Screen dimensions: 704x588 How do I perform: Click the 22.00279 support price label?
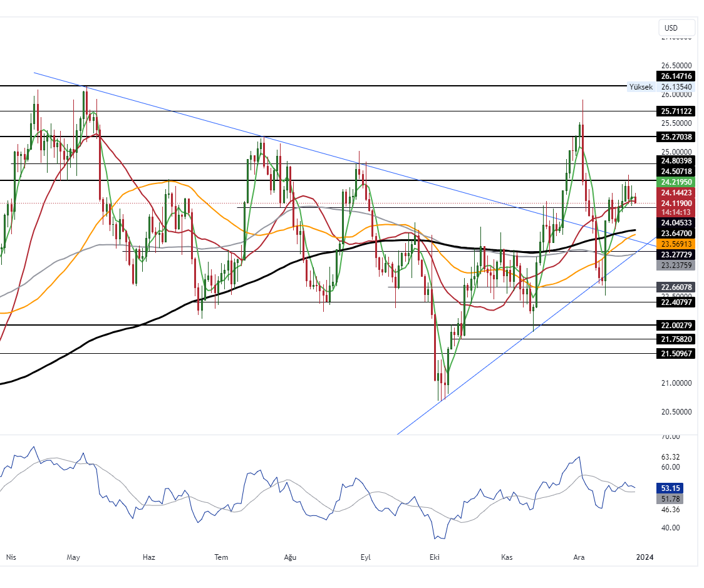coord(675,326)
